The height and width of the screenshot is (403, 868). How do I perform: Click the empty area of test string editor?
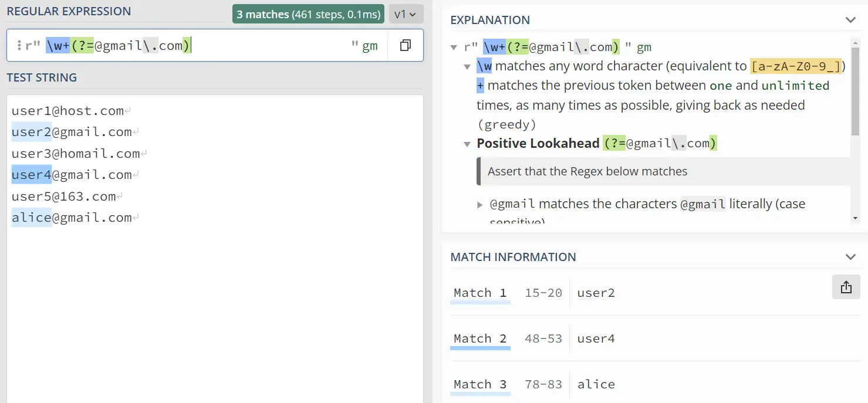coord(215,311)
